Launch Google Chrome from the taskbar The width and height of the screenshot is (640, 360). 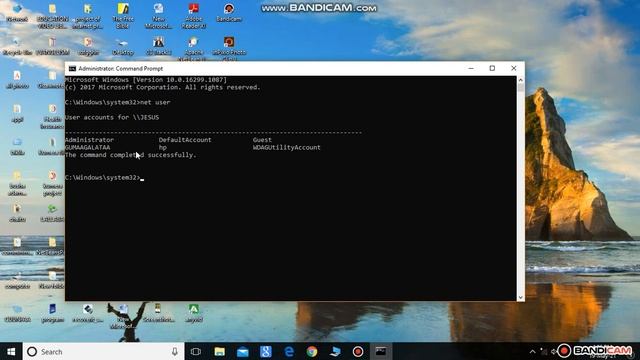click(x=312, y=351)
